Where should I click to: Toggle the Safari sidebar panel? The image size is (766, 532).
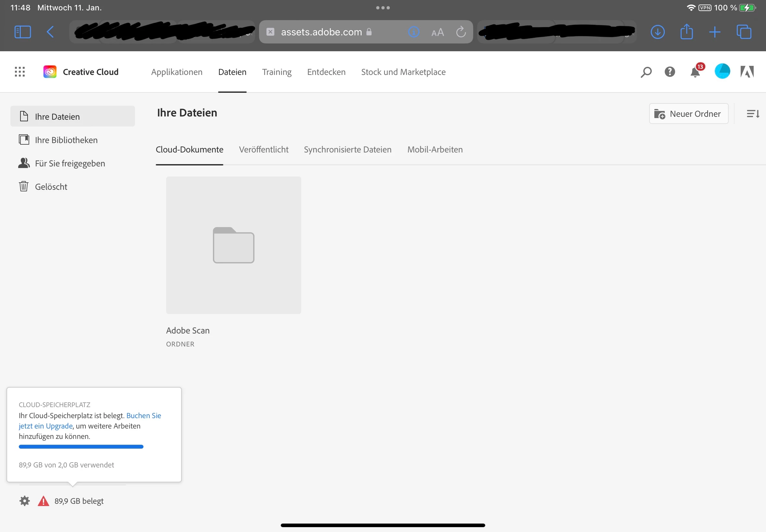(x=23, y=32)
